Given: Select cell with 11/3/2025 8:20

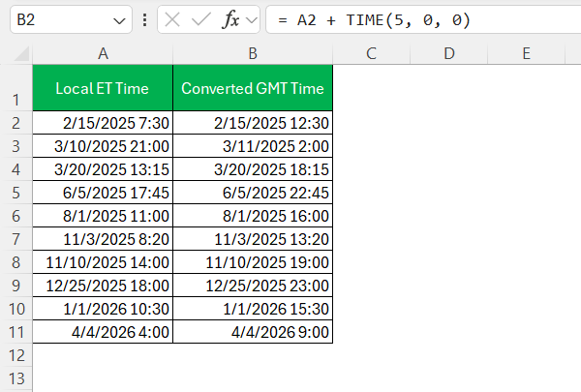Looking at the screenshot, I should tap(103, 239).
